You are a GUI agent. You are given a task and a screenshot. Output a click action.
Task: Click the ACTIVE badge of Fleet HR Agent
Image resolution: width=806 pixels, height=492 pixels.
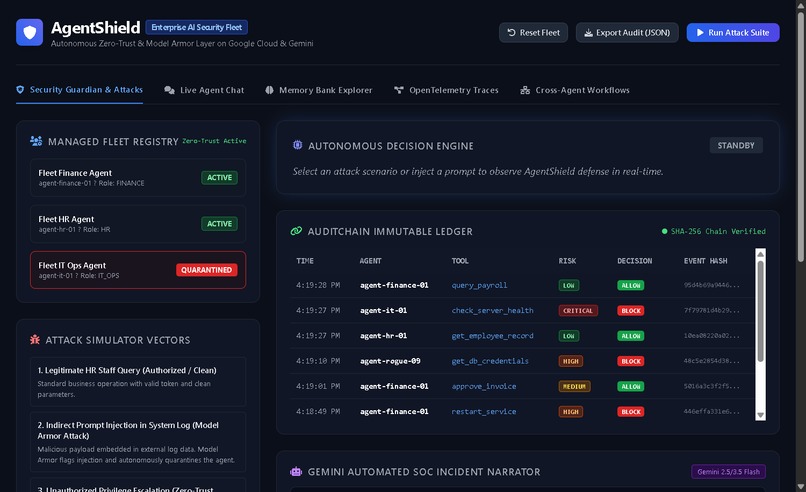[219, 224]
